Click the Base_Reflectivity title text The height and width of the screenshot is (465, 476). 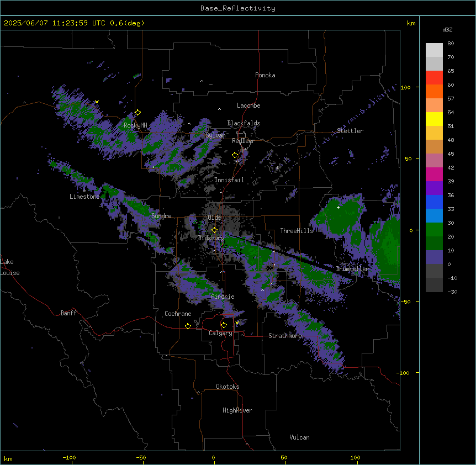tap(237, 8)
